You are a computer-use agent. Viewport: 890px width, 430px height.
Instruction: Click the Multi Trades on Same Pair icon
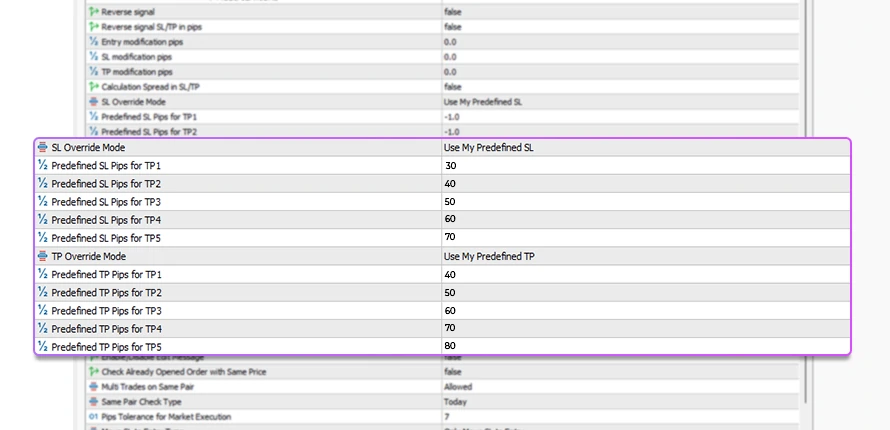tap(94, 386)
